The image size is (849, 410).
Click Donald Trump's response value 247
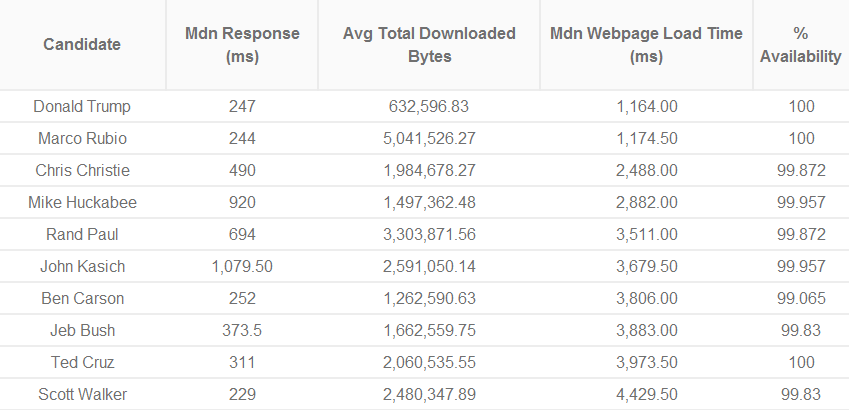pos(242,106)
